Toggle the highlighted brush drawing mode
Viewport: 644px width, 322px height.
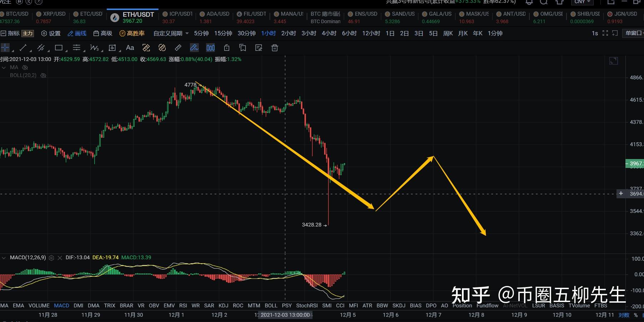(194, 47)
